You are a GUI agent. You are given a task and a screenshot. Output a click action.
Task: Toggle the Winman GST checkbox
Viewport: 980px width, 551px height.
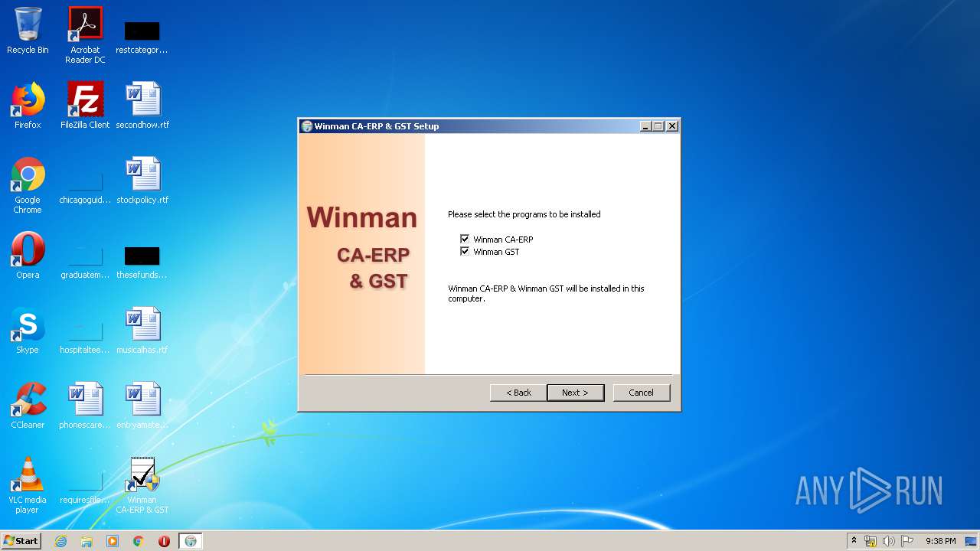pyautogui.click(x=465, y=251)
